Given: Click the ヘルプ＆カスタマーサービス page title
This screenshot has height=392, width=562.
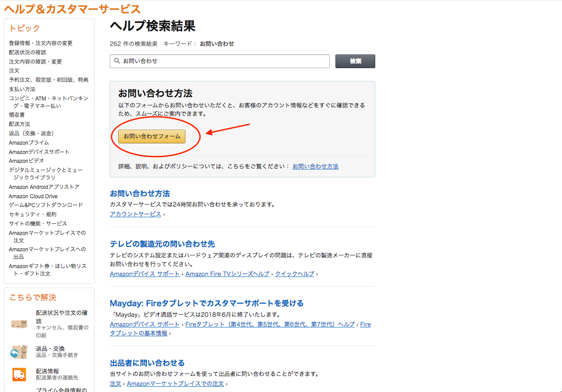Looking at the screenshot, I should click(x=72, y=8).
